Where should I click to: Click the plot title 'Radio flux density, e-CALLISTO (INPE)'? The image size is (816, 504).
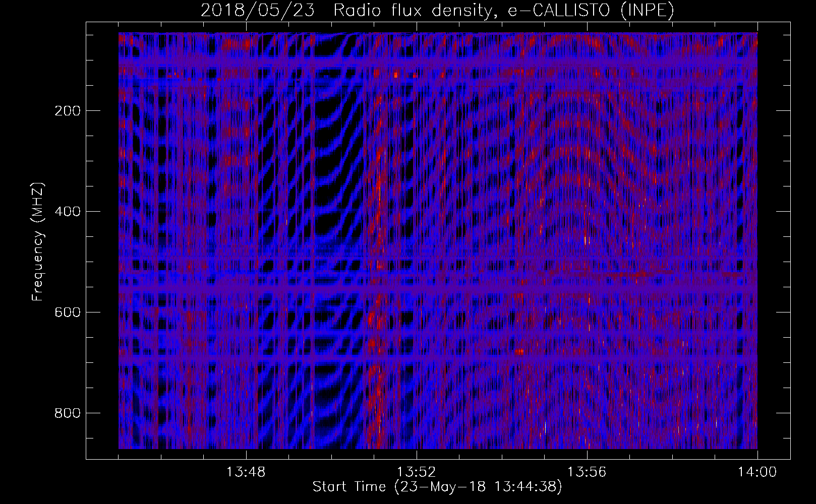(503, 10)
